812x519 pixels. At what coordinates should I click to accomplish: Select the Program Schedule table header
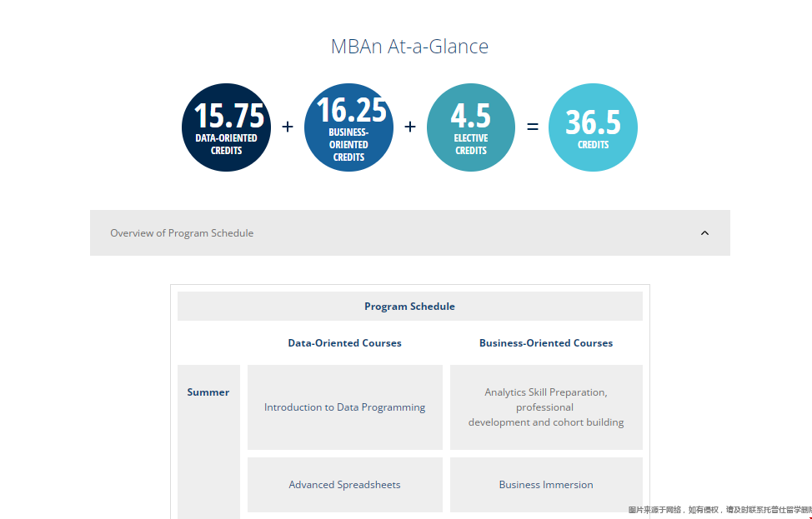click(x=409, y=307)
